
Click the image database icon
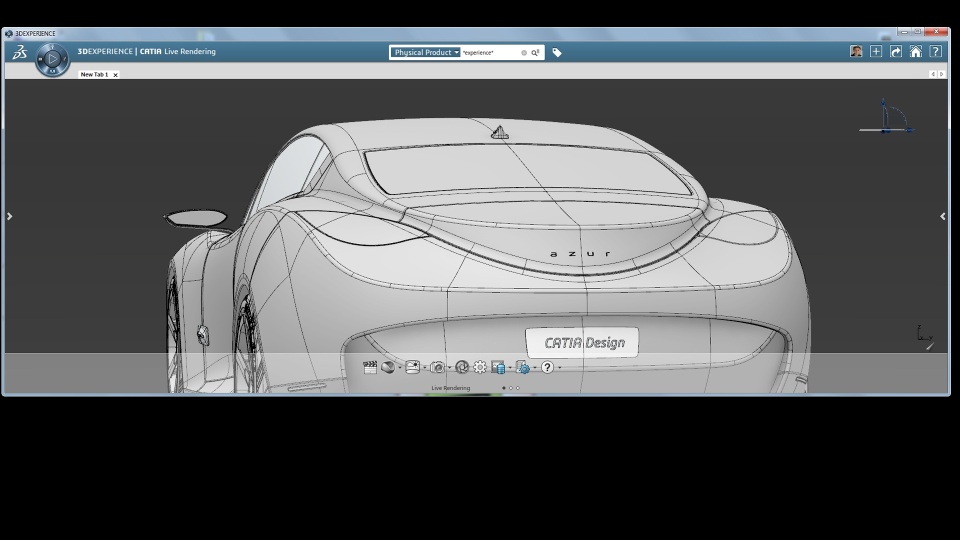(498, 367)
